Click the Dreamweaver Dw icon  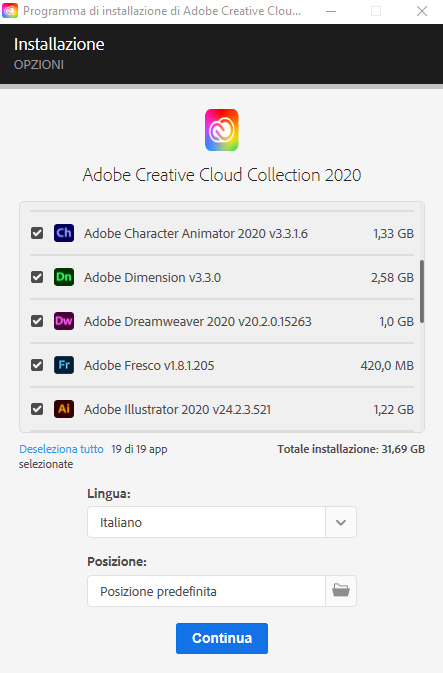click(64, 321)
